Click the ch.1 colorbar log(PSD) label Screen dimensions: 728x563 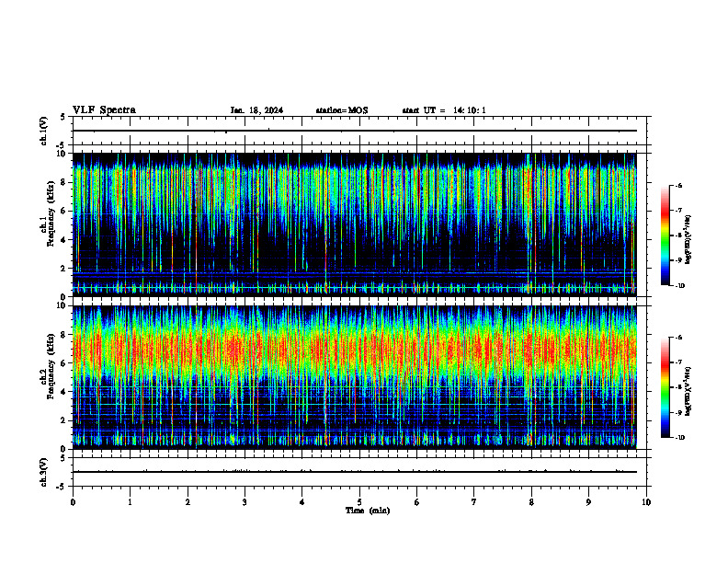[688, 240]
